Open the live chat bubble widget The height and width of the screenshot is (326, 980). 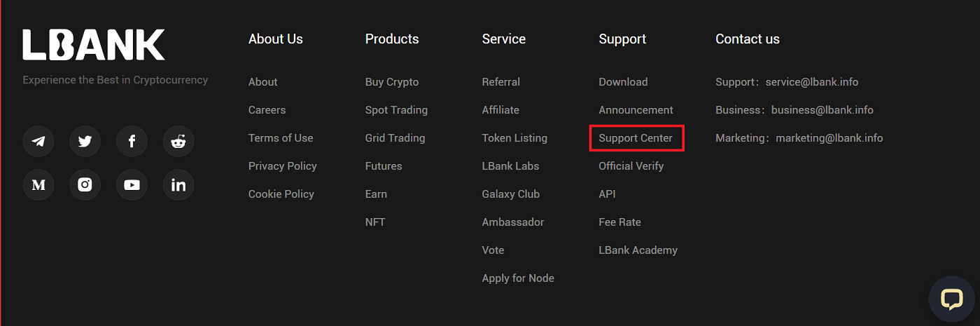click(951, 299)
